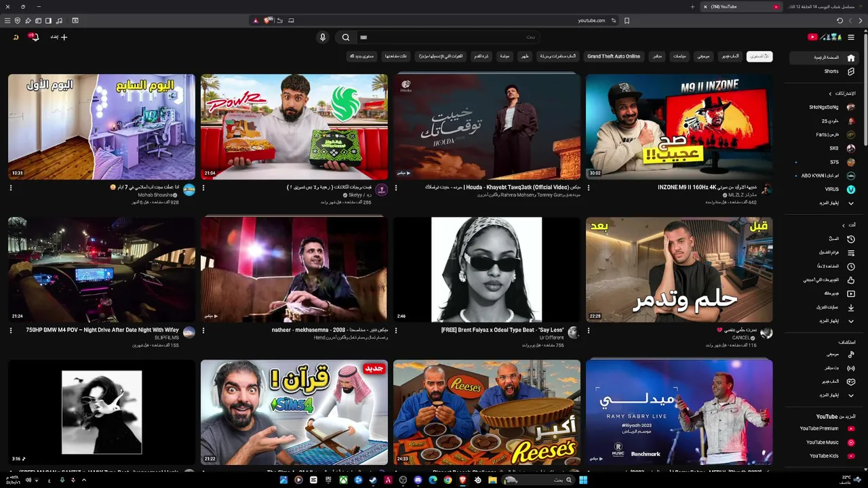Image resolution: width=868 pixels, height=488 pixels.
Task: Select Grand Theft Auto Online chip
Action: point(614,56)
